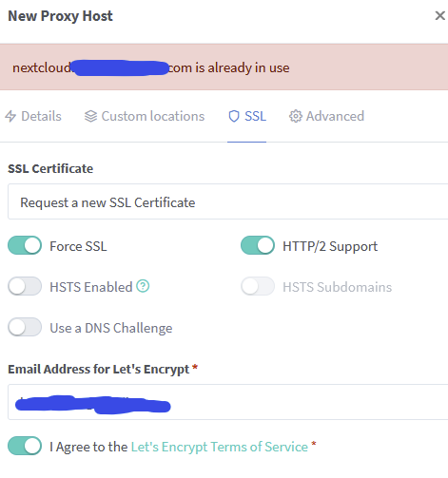Toggle the HSTS Subdomains switch
The height and width of the screenshot is (478, 448).
[258, 286]
